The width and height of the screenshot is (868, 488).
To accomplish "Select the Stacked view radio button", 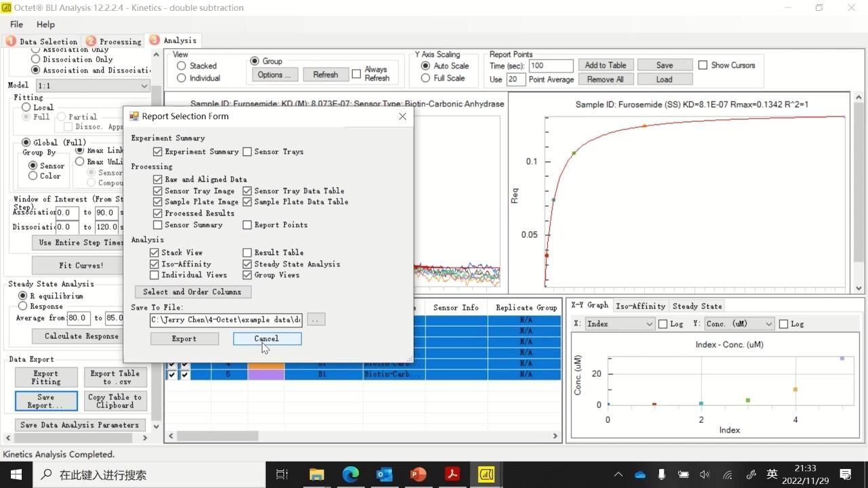I will pos(182,66).
